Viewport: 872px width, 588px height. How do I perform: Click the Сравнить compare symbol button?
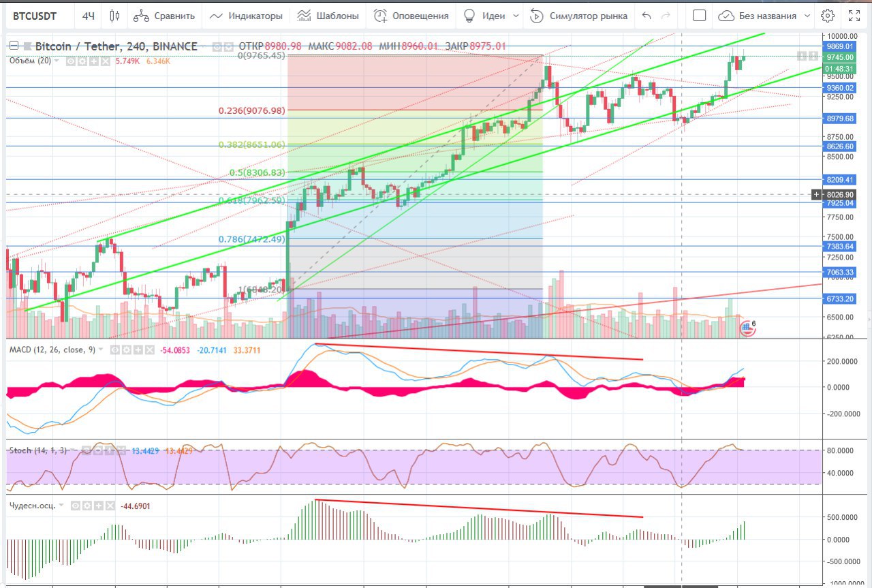pos(164,15)
